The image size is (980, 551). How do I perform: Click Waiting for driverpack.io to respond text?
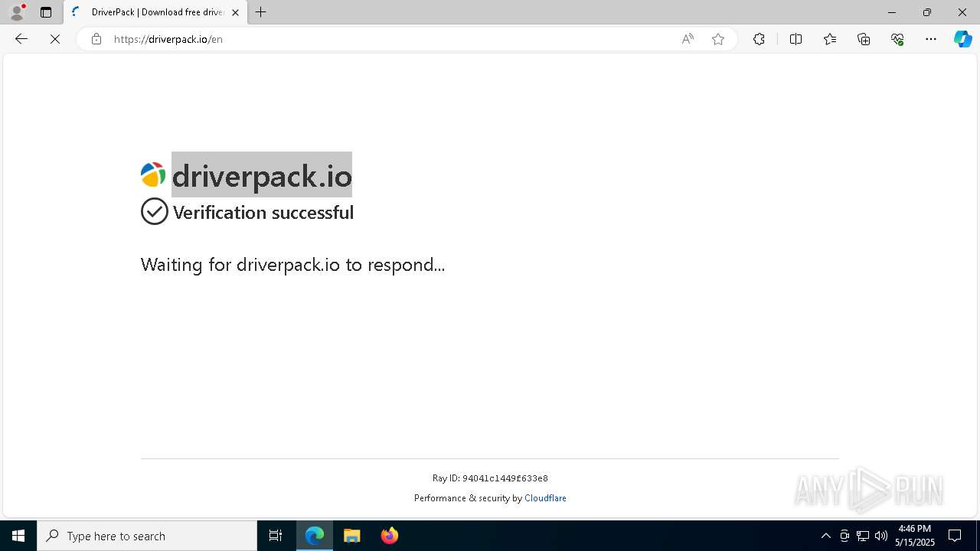(x=292, y=265)
